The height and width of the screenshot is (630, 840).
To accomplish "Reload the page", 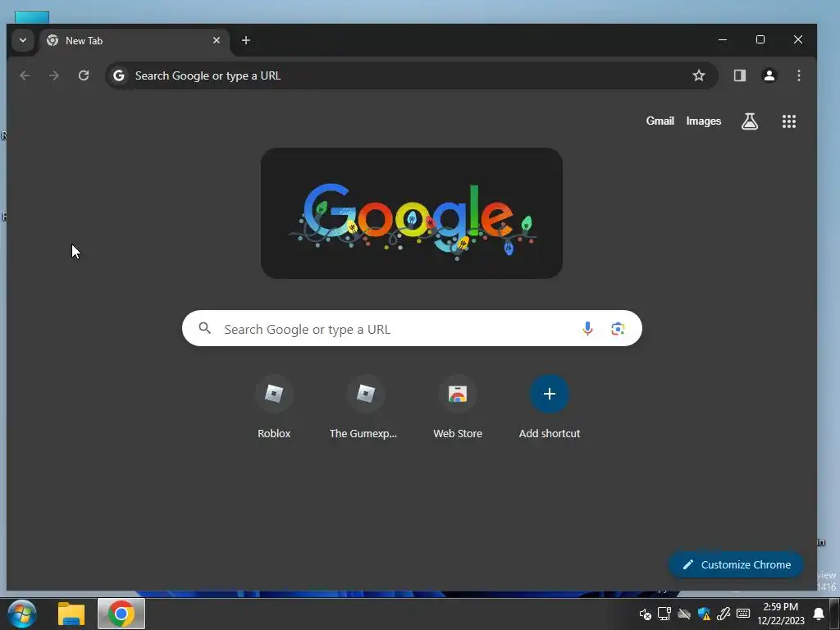I will tap(84, 75).
